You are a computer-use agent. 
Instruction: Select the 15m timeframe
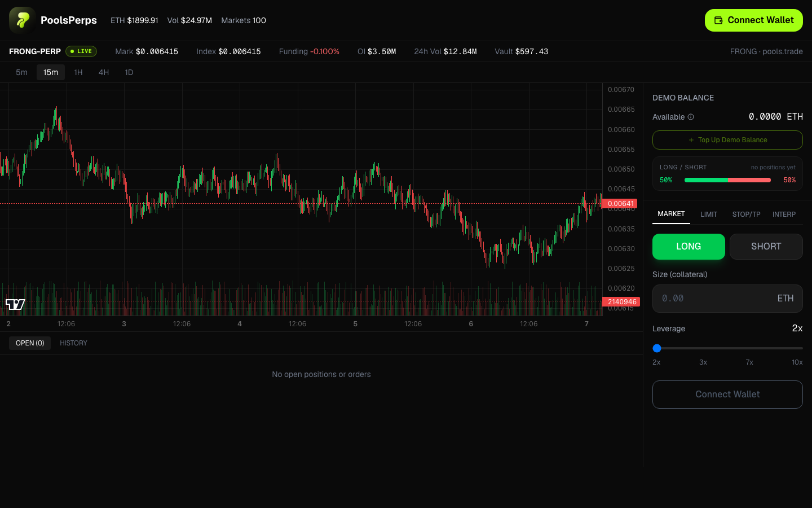click(51, 72)
